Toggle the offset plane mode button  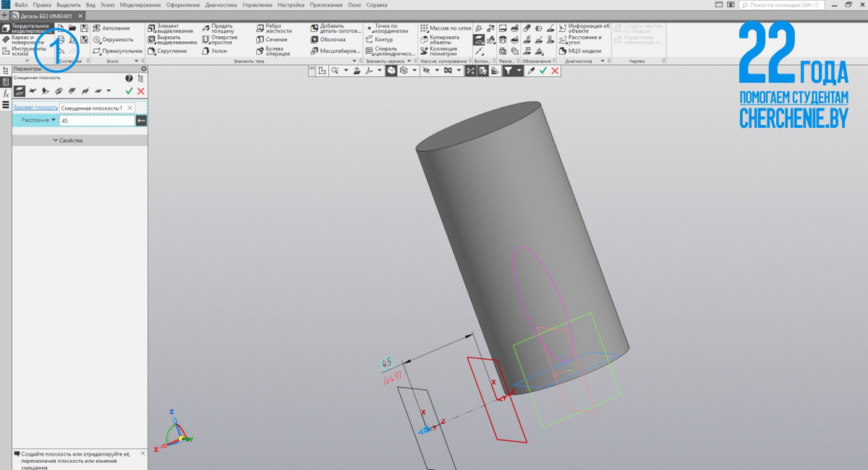click(20, 91)
